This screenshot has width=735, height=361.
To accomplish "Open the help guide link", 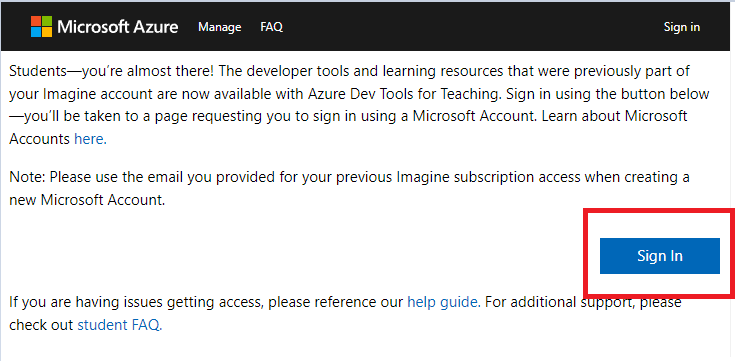I will (x=444, y=302).
